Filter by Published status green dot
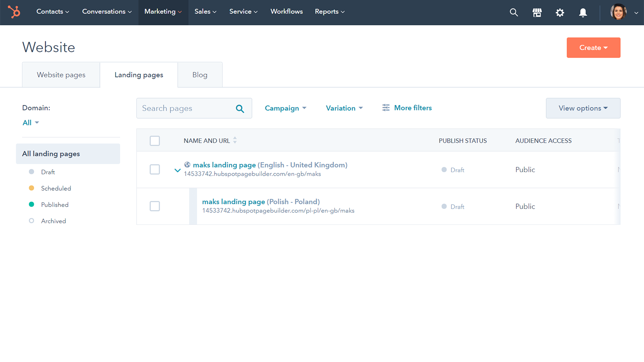 coord(32,205)
